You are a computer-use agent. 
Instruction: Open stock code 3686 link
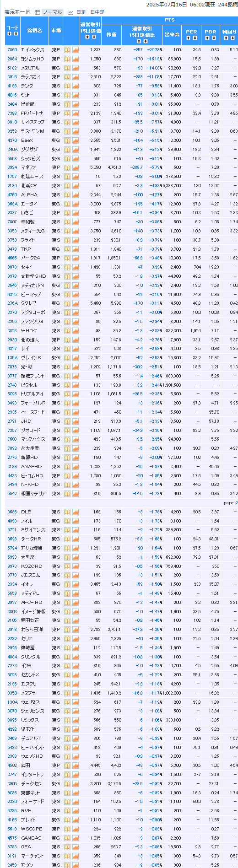tap(12, 512)
